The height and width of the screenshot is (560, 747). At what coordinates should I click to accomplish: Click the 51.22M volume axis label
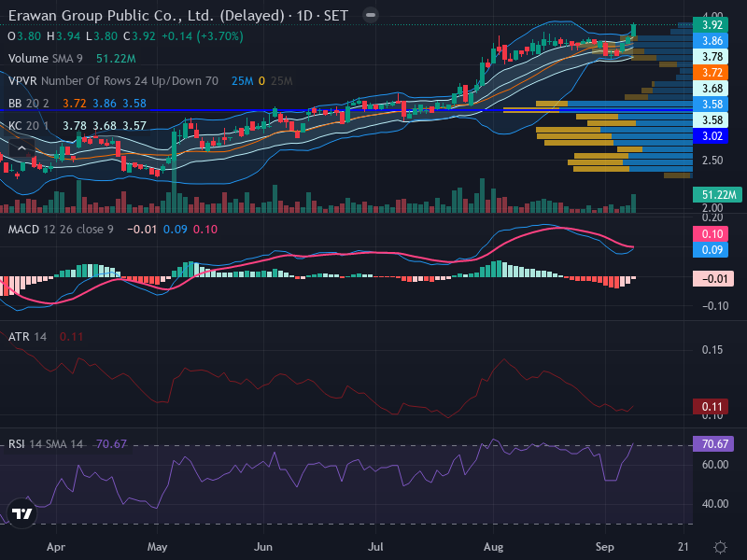[x=717, y=195]
